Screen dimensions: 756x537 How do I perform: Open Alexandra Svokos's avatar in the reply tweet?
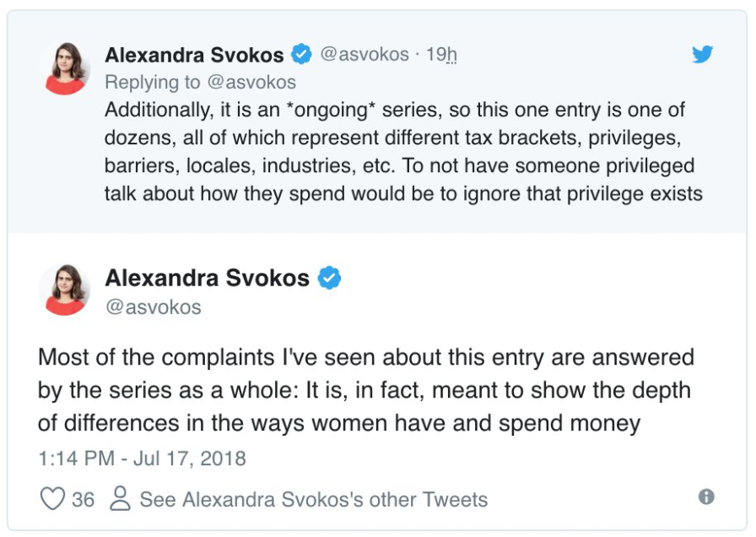click(x=65, y=68)
